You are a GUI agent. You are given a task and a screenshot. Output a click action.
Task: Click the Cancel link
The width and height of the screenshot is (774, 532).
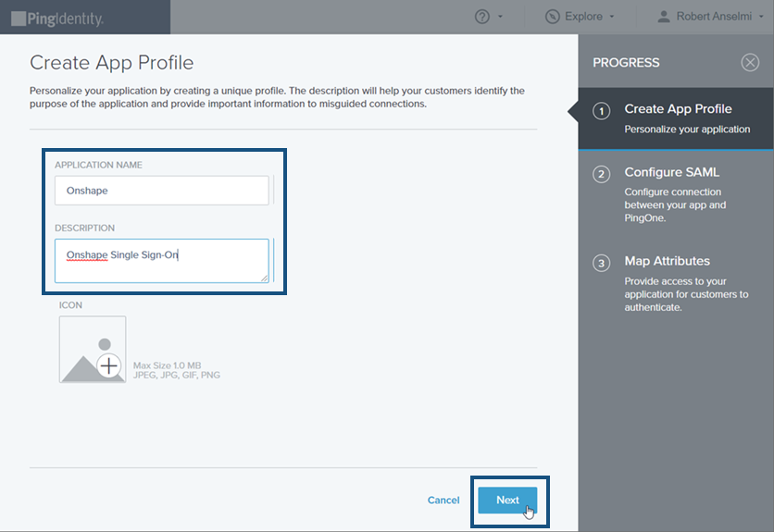click(x=443, y=501)
